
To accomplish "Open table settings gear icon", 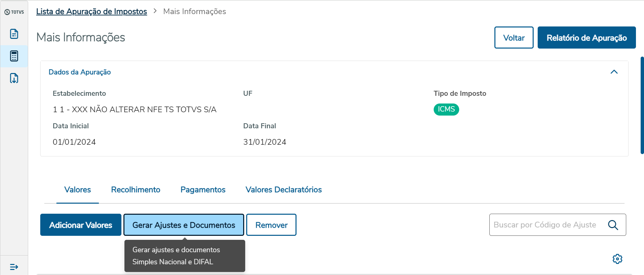I will tap(617, 259).
